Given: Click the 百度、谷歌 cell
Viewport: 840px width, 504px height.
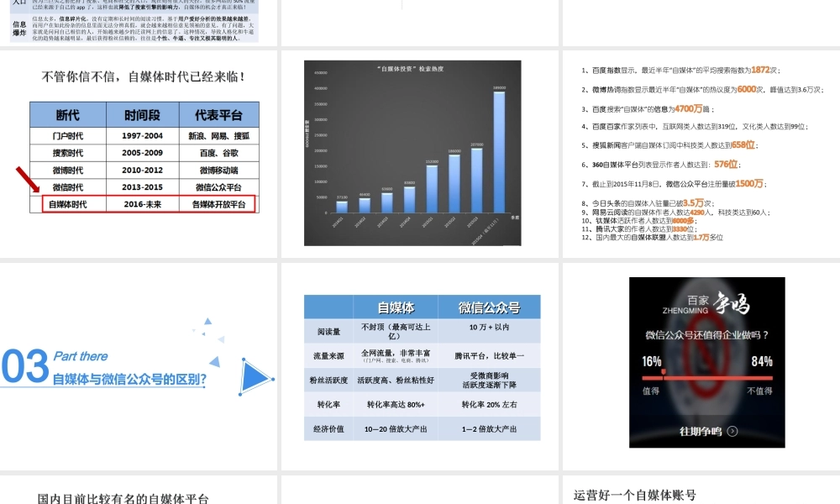Looking at the screenshot, I should point(219,153).
